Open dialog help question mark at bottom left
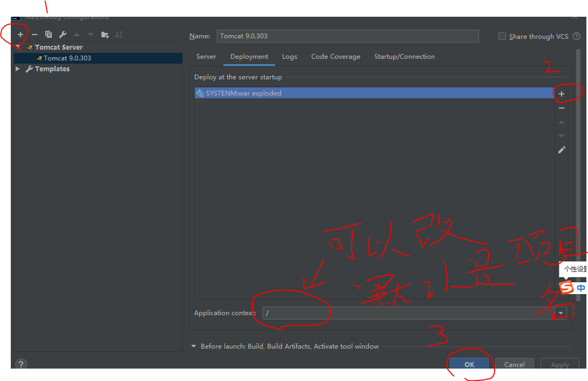588x381 pixels. [21, 364]
